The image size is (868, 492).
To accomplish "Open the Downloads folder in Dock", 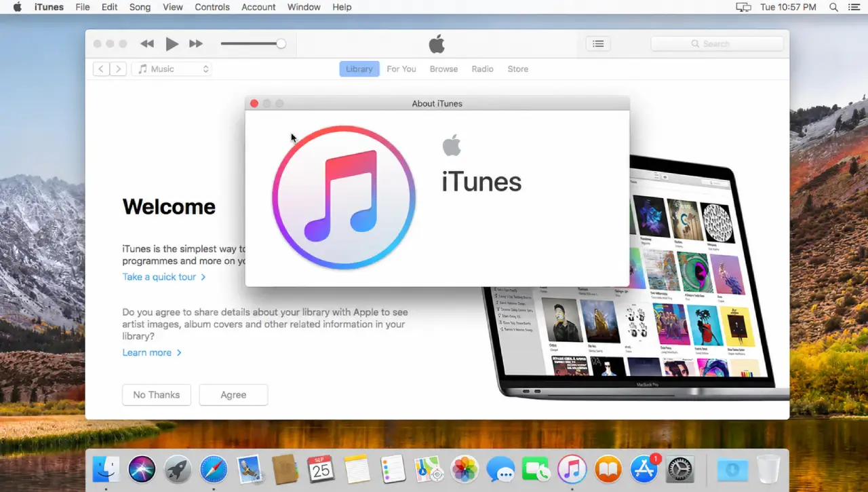I will 732,468.
